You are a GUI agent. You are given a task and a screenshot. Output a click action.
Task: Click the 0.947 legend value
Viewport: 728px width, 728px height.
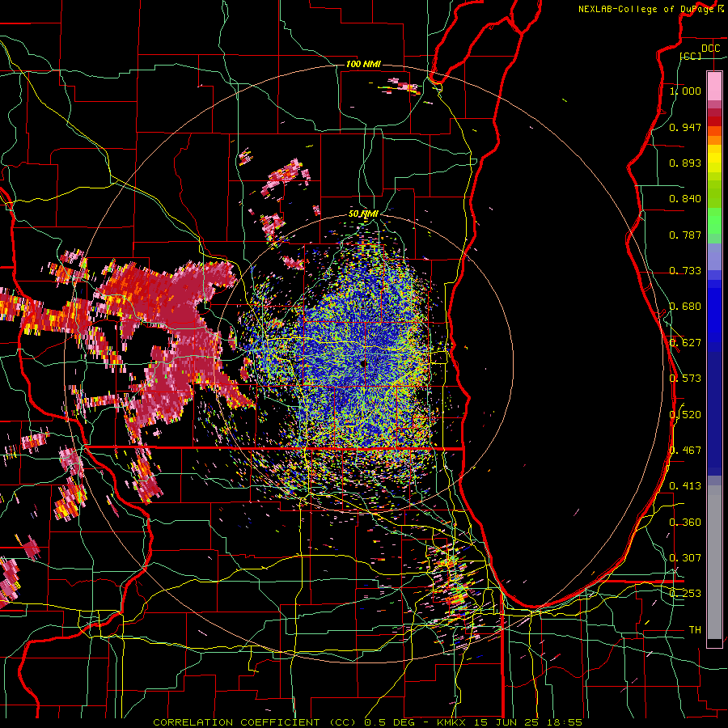pos(685,127)
